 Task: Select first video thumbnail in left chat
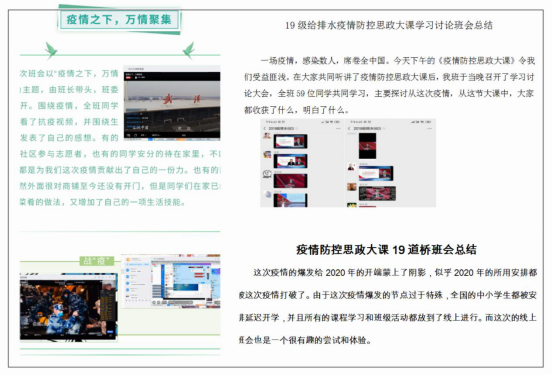coord(291,141)
